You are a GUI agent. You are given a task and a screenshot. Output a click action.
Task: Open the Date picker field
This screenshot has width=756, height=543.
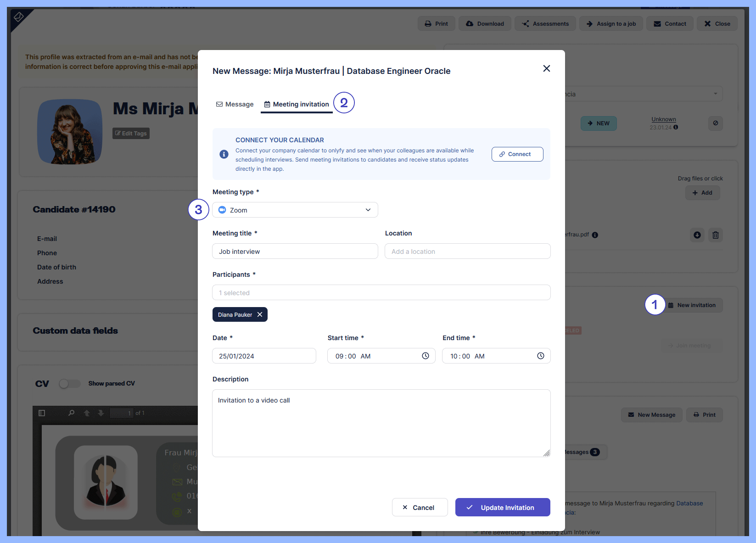[x=264, y=356]
